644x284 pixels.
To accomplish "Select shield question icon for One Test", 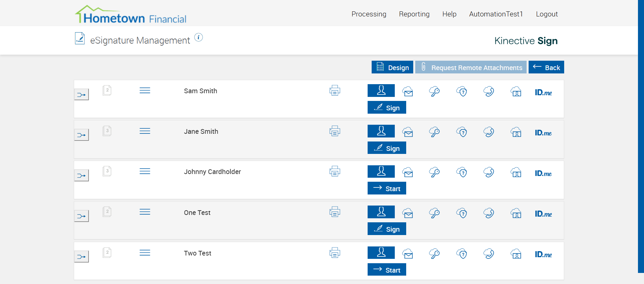I will [462, 213].
